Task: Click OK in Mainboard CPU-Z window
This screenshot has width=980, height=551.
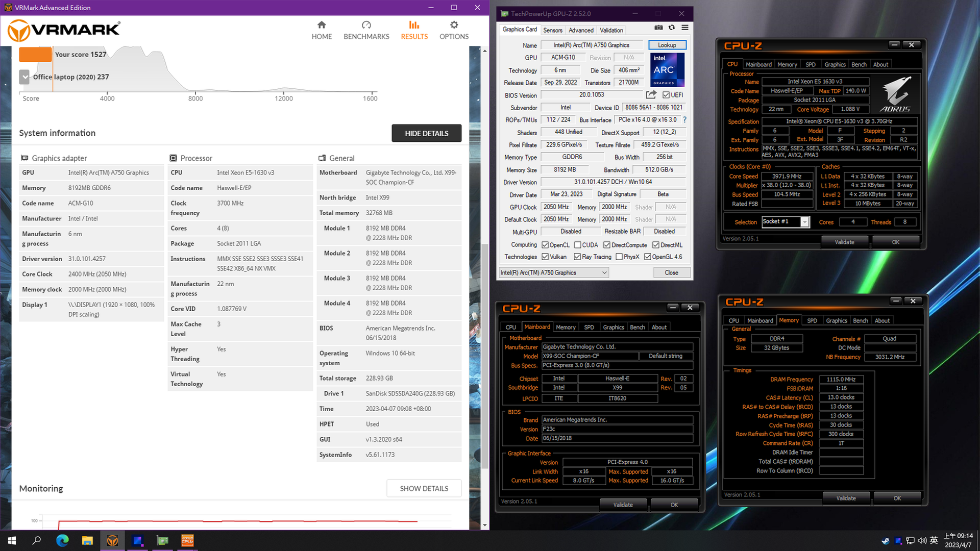Action: click(x=674, y=505)
